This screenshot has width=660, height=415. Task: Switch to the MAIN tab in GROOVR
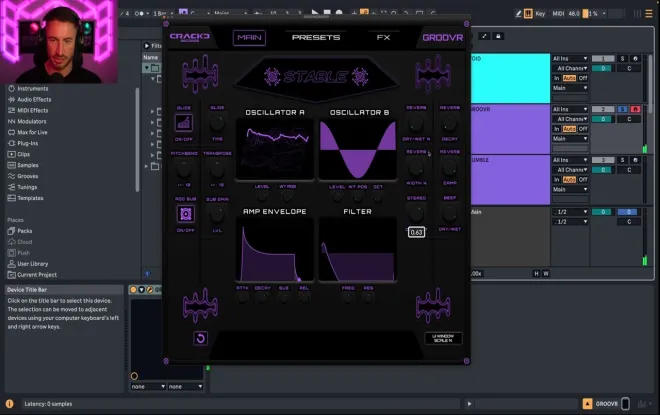tap(249, 37)
